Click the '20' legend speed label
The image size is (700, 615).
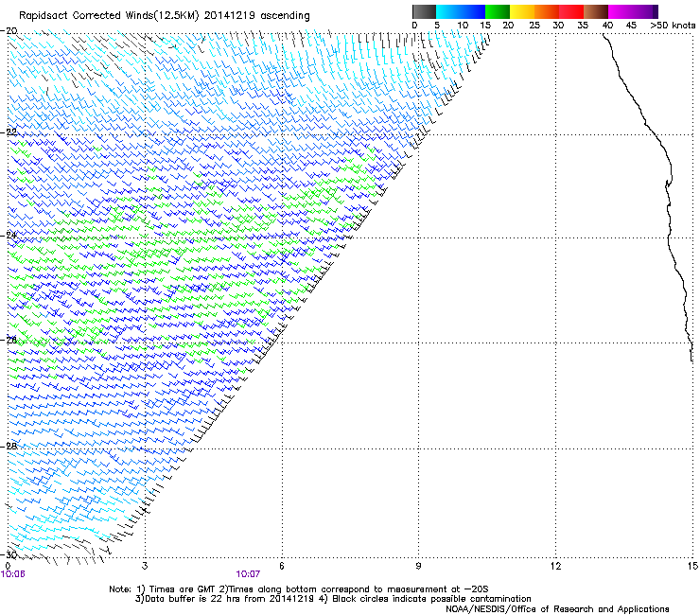(x=508, y=26)
